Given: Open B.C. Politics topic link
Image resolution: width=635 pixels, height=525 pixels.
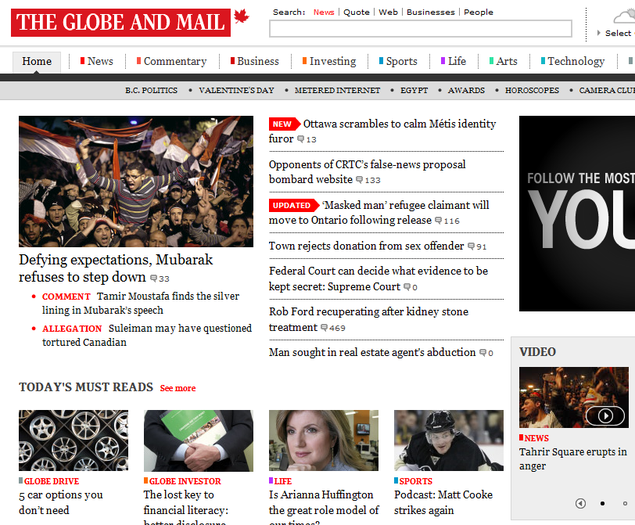Looking at the screenshot, I should (151, 90).
